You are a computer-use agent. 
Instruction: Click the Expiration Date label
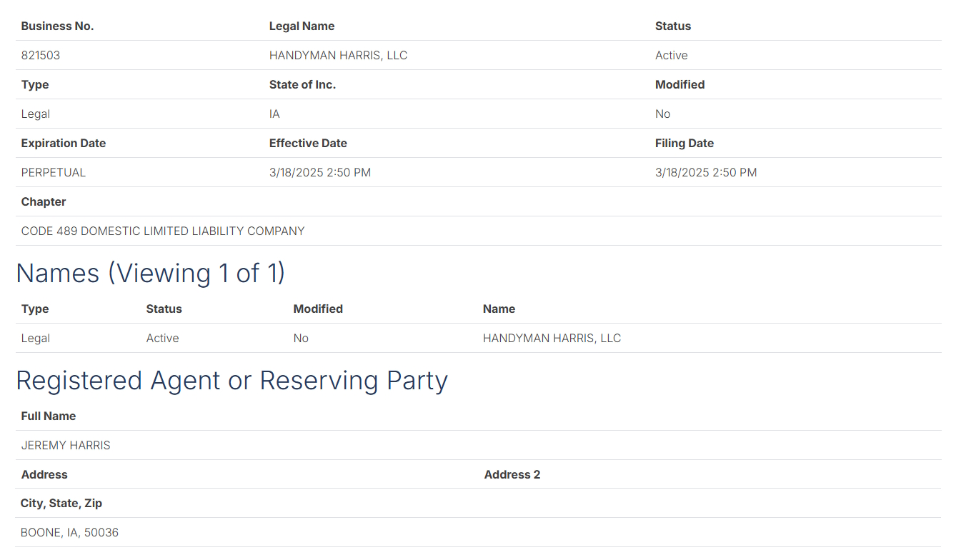click(x=64, y=143)
